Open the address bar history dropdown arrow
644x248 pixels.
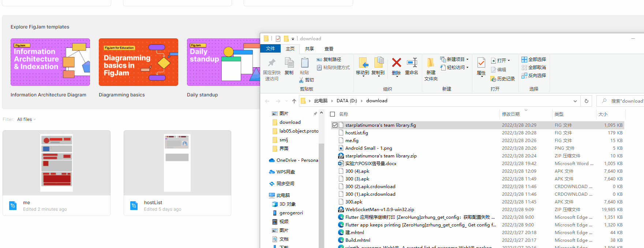point(575,101)
